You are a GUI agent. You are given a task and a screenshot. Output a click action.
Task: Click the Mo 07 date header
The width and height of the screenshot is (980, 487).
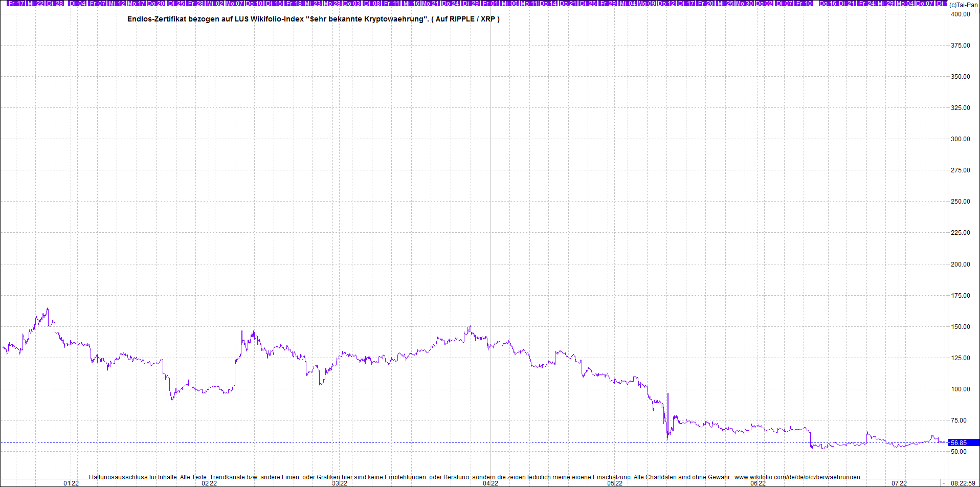coord(234,3)
